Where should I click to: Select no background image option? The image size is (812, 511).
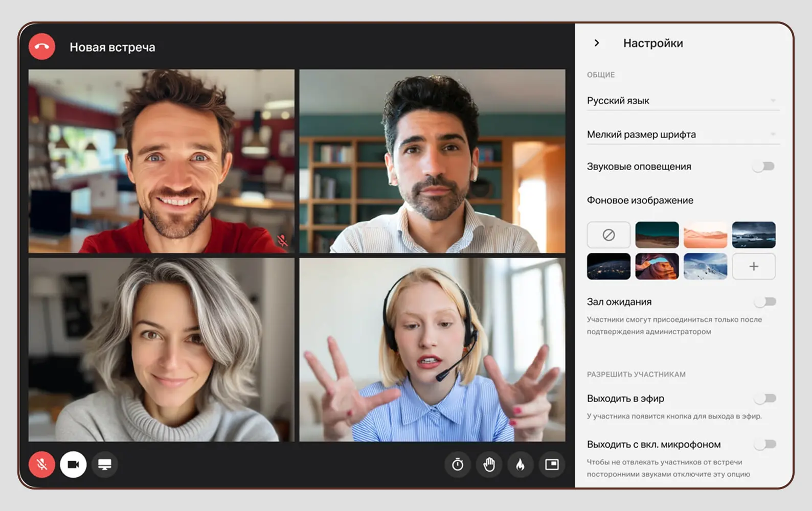point(608,235)
